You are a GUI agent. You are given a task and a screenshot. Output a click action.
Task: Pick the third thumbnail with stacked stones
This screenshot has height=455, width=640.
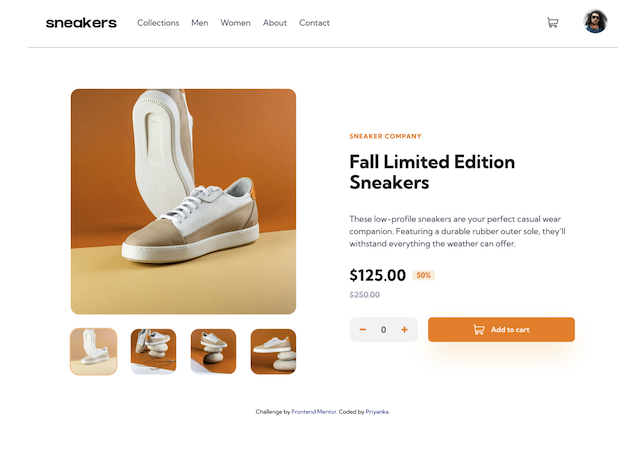click(213, 351)
